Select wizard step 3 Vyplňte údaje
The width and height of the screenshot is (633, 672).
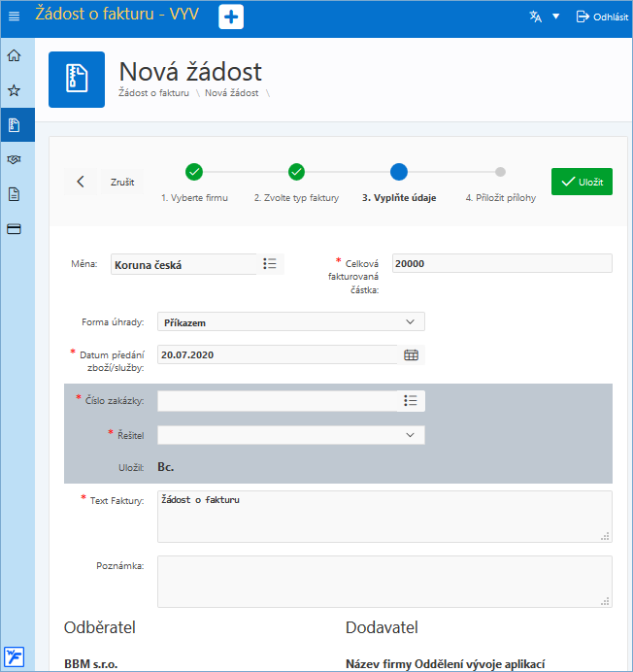coord(399,184)
